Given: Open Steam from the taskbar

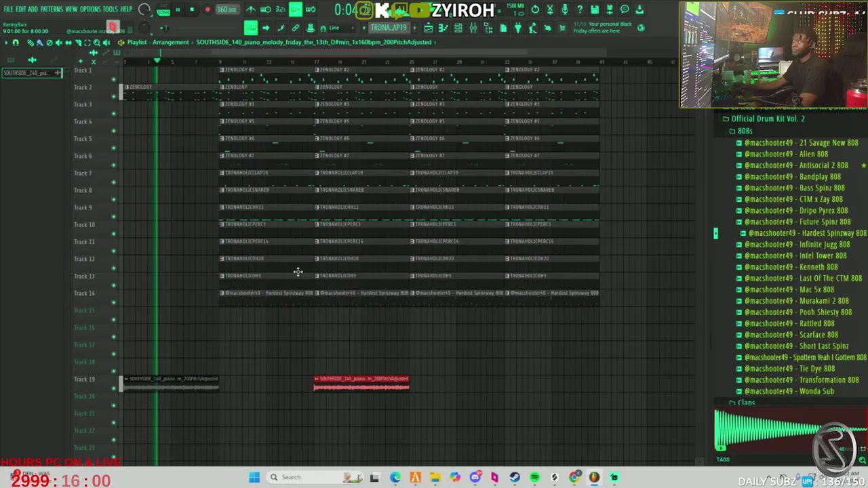Looking at the screenshot, I should pyautogui.click(x=515, y=477).
